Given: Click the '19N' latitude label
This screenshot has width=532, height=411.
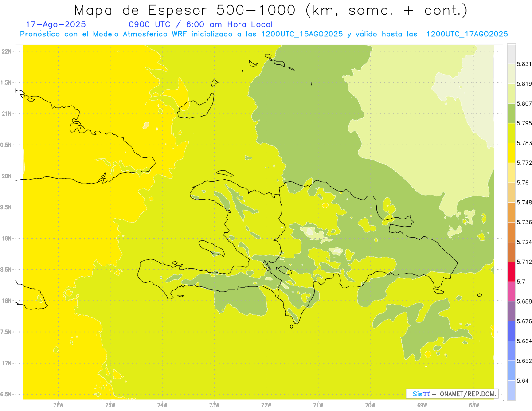Looking at the screenshot, I should pos(7,239).
